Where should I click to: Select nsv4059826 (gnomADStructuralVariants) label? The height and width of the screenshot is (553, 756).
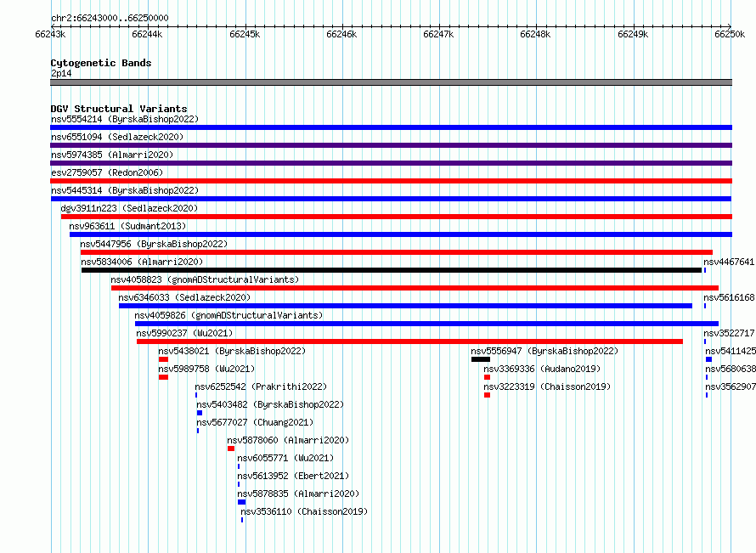click(x=228, y=315)
